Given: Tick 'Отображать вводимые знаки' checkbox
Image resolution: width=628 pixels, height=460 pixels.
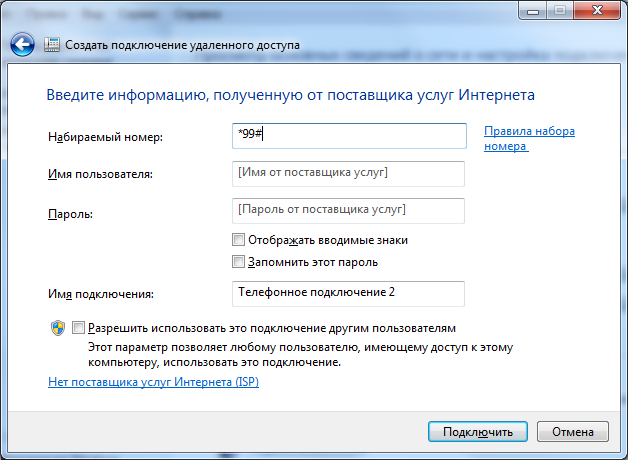Looking at the screenshot, I should pyautogui.click(x=238, y=240).
